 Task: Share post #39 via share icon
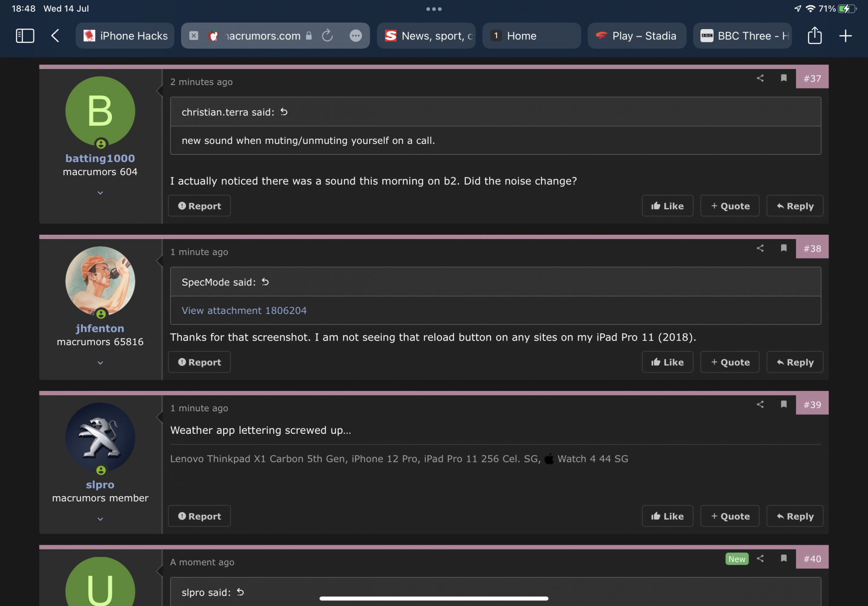pos(760,404)
